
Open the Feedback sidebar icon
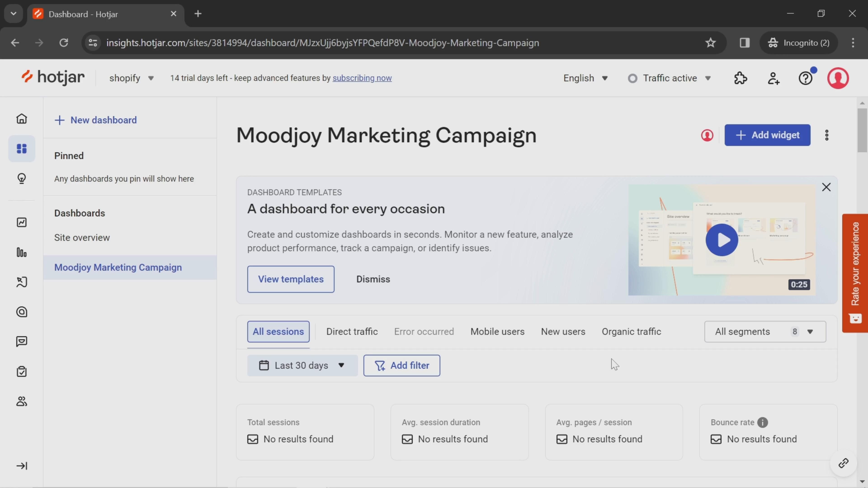[x=21, y=342]
